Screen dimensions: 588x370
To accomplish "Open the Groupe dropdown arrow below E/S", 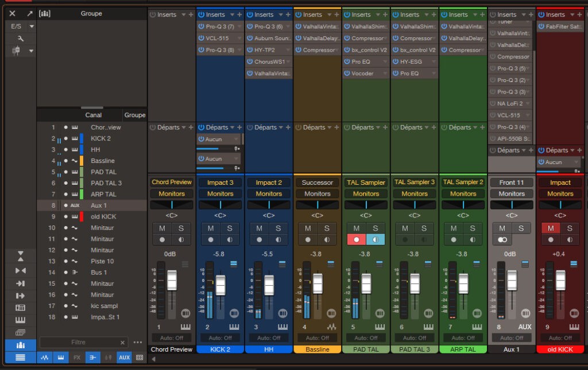I will coord(32,50).
